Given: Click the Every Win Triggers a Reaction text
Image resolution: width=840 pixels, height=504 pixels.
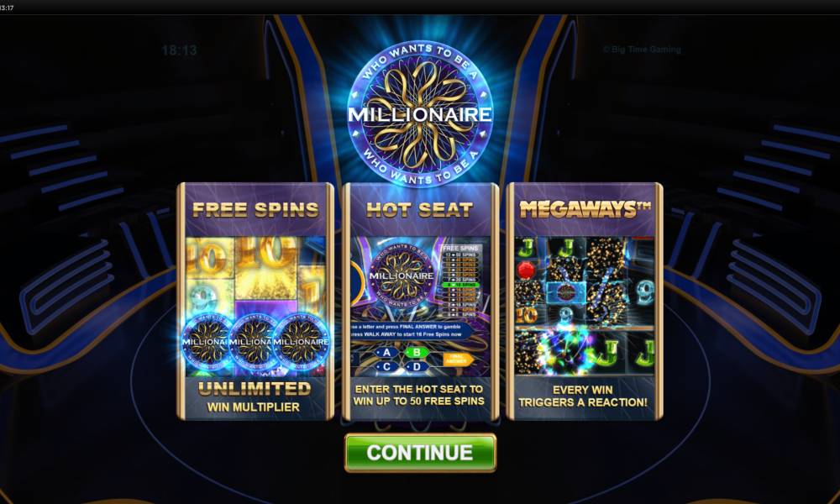Looking at the screenshot, I should tap(582, 396).
